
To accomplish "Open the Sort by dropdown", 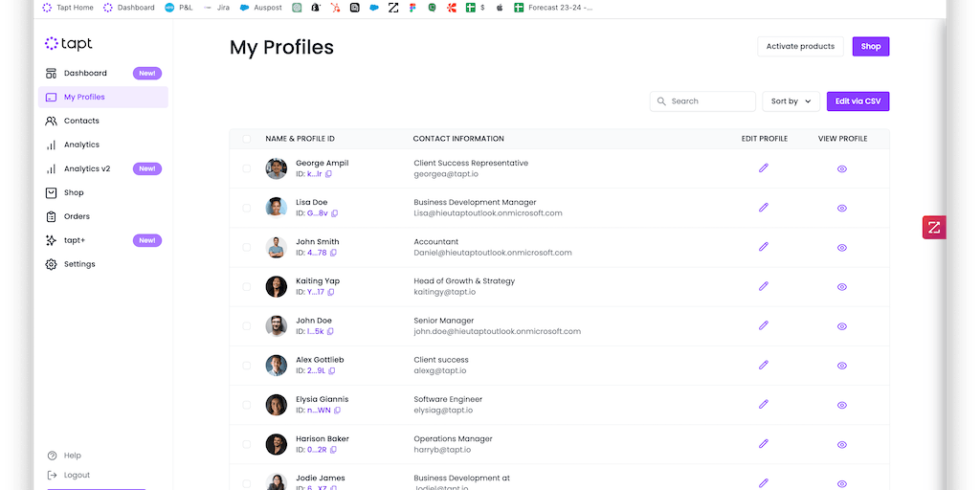I will pyautogui.click(x=791, y=101).
